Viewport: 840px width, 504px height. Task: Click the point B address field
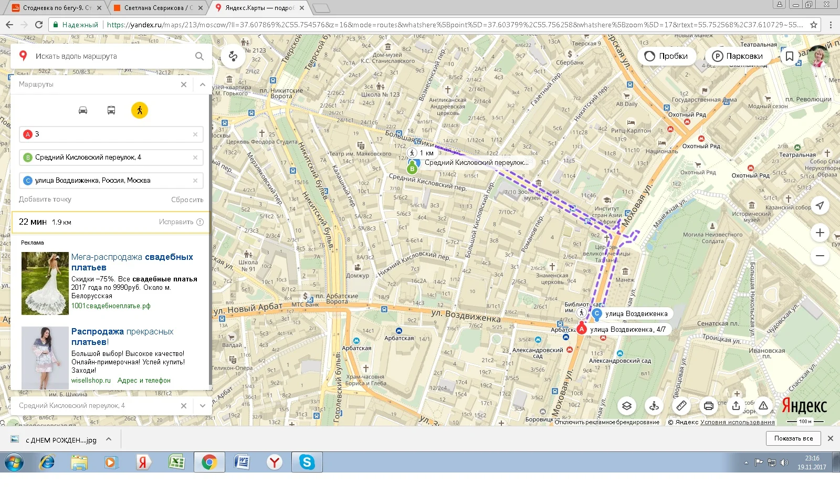[x=111, y=157]
